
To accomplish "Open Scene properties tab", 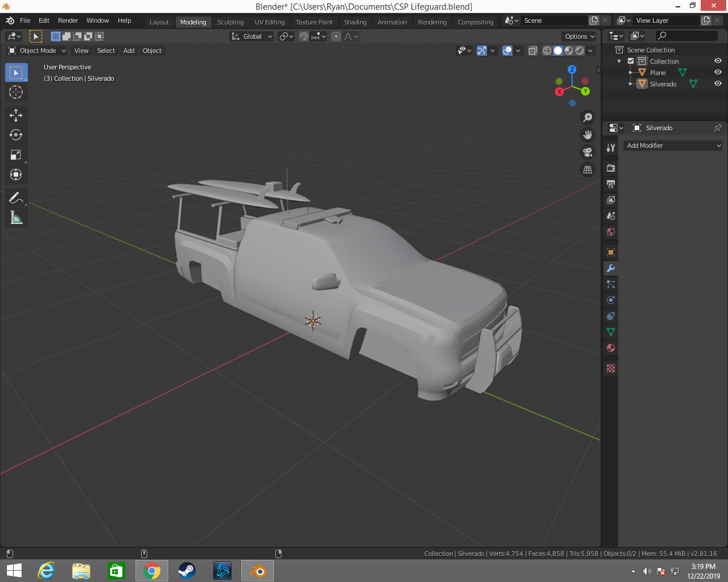I will pyautogui.click(x=611, y=216).
